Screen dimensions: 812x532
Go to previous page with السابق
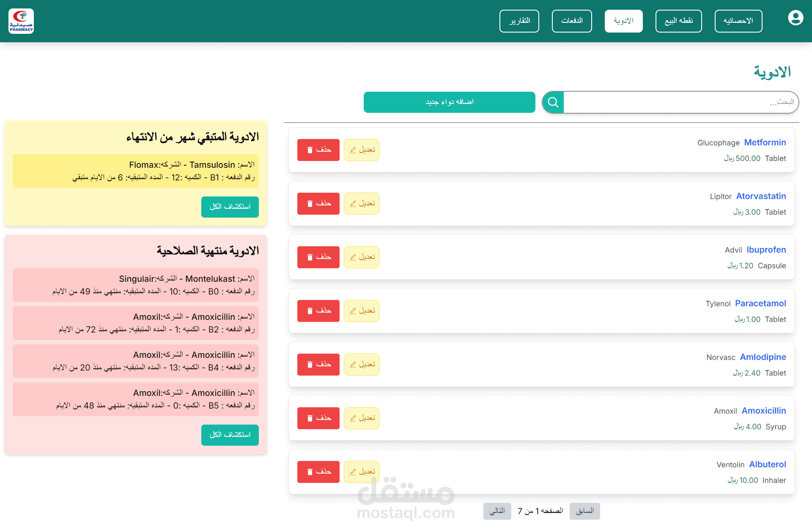(x=585, y=511)
